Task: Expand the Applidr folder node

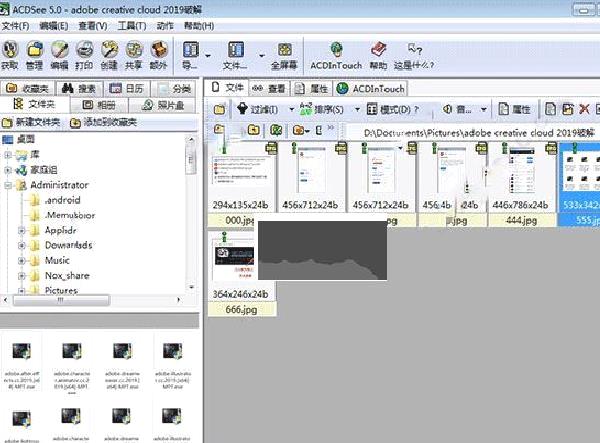Action: coord(22,231)
